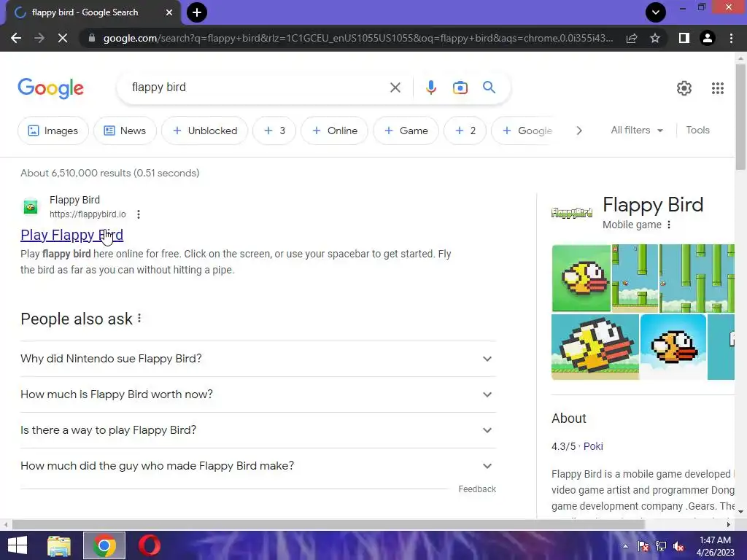Open the tab search dropdown arrow
The width and height of the screenshot is (747, 560).
[656, 12]
